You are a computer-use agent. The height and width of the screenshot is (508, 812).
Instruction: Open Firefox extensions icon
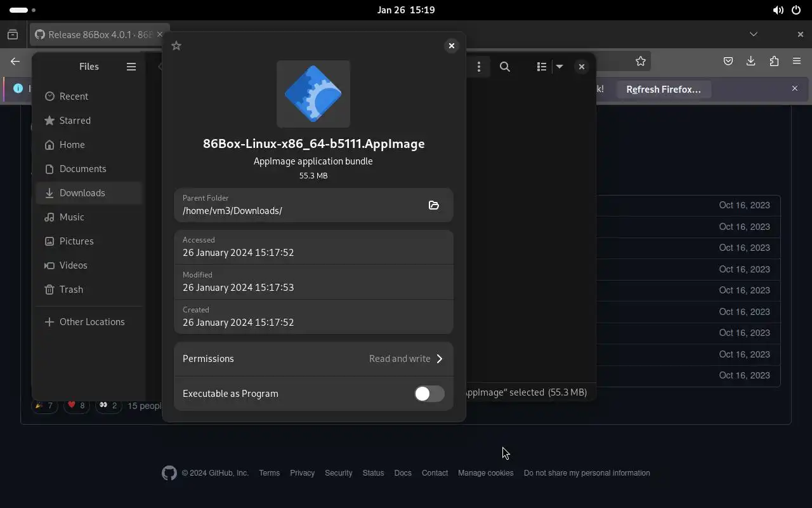pyautogui.click(x=774, y=62)
